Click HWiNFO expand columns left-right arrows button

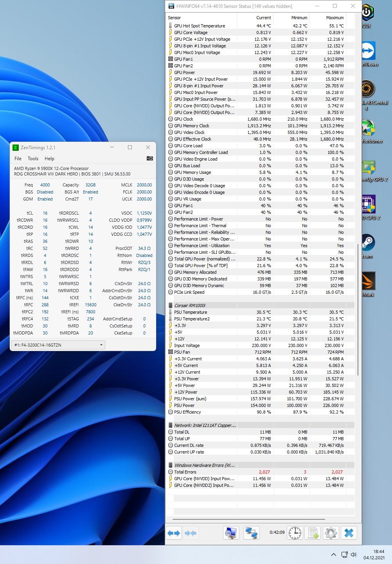click(x=174, y=533)
